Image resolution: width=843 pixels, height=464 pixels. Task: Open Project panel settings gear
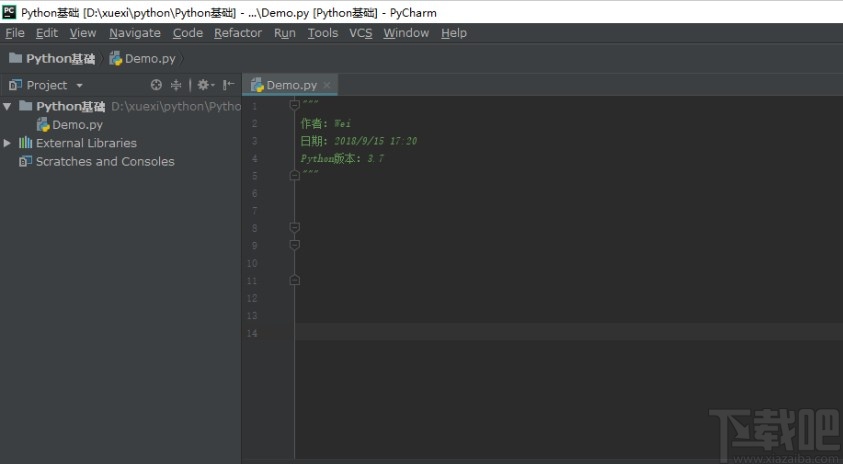[205, 85]
